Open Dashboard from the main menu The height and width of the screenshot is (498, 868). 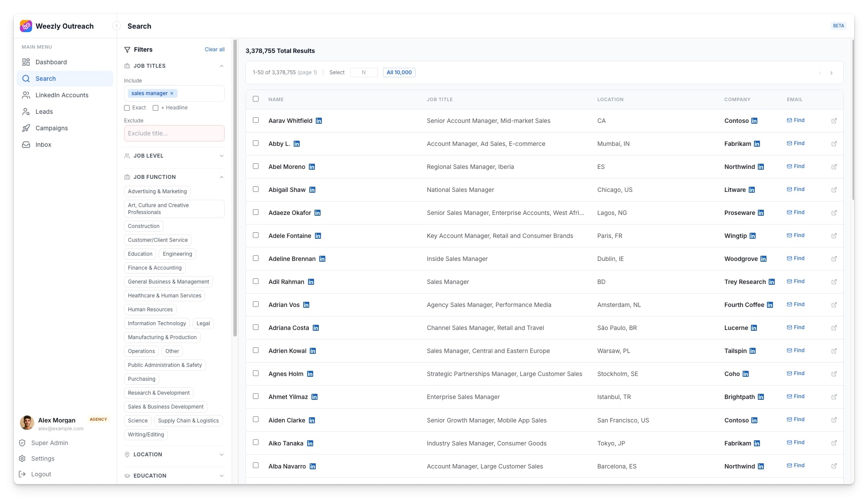pos(65,62)
